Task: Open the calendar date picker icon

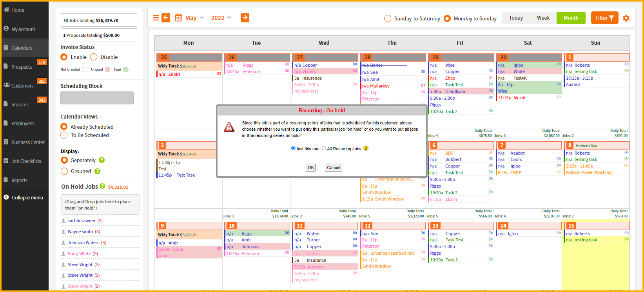Action: pos(178,18)
